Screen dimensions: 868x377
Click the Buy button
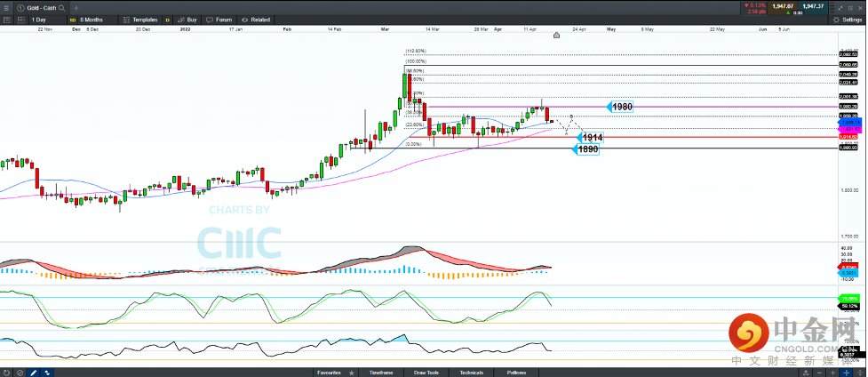[187, 20]
